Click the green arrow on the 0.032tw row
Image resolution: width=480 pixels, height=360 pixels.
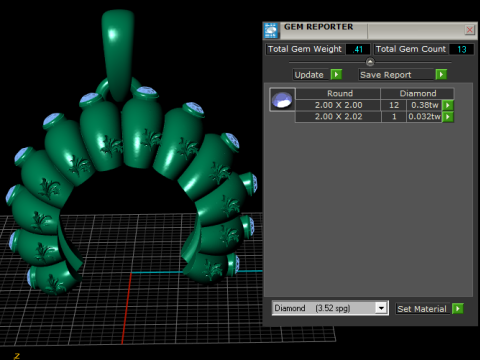click(x=448, y=117)
